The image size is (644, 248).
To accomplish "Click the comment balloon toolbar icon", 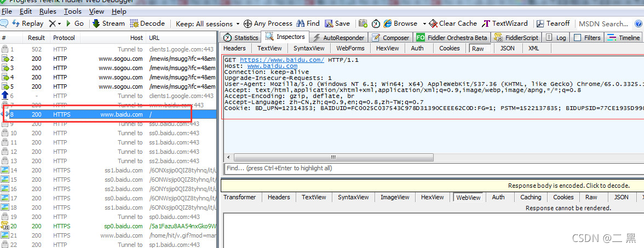I will (x=5, y=24).
